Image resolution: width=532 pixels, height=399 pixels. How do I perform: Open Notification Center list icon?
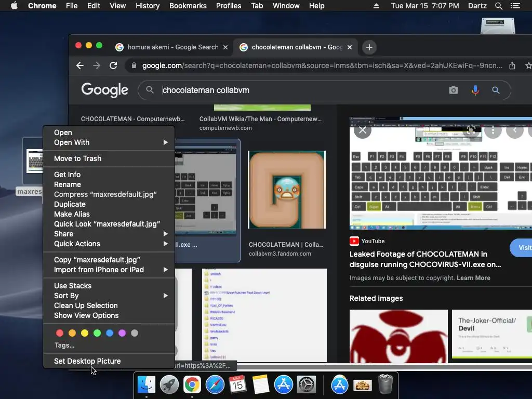pos(515,6)
